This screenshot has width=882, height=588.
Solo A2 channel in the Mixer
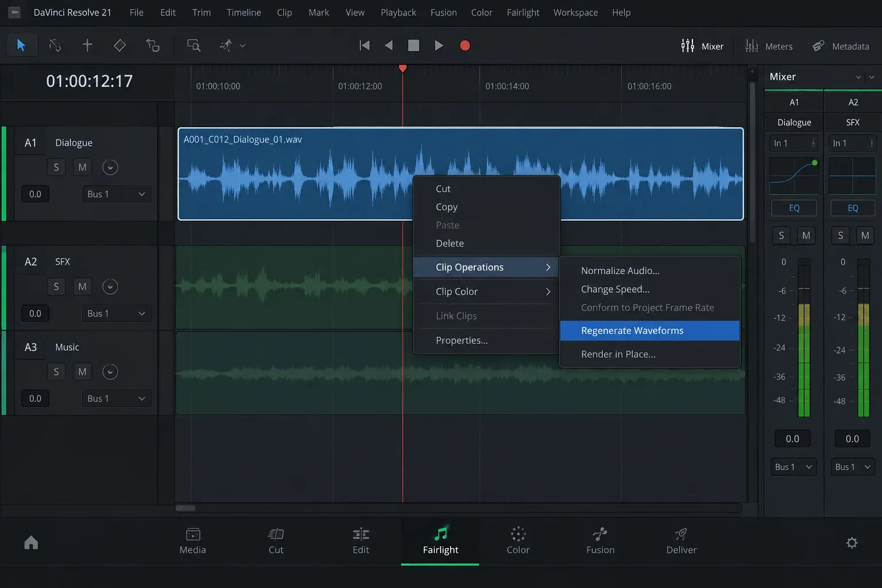point(841,235)
